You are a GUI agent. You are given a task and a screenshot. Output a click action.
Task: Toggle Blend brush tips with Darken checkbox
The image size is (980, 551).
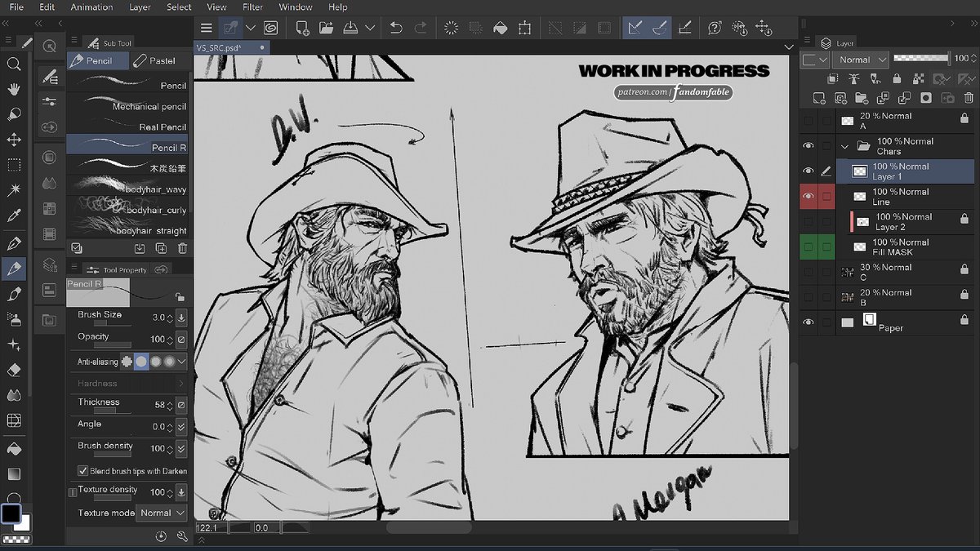pyautogui.click(x=82, y=471)
